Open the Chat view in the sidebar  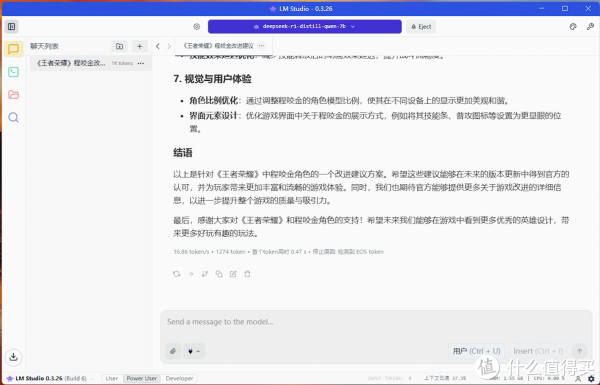coord(13,49)
